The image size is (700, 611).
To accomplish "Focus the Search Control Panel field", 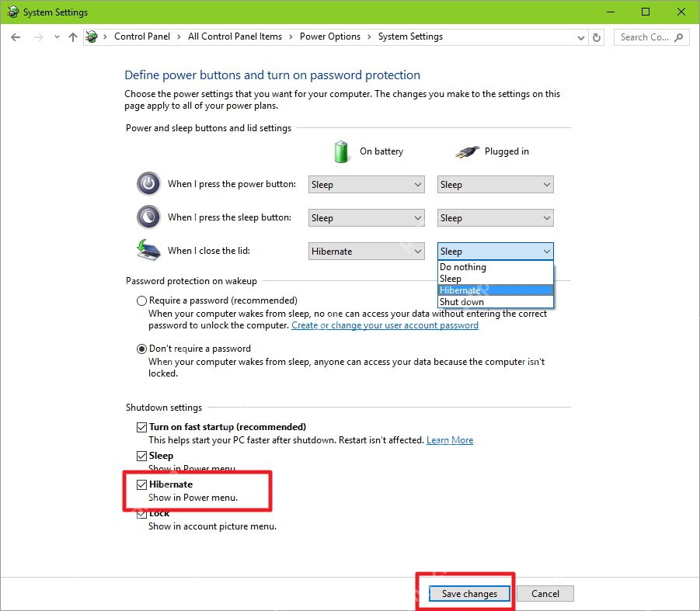I will tap(651, 37).
